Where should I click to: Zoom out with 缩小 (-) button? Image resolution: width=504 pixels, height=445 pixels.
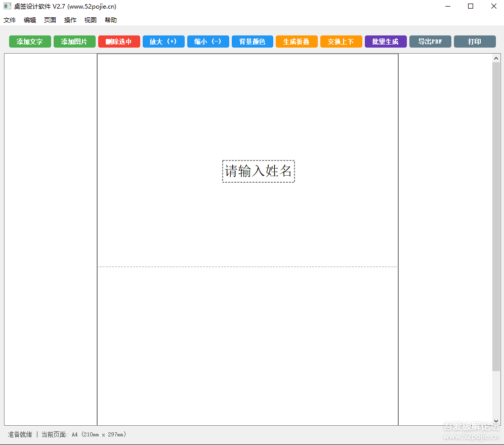click(208, 42)
